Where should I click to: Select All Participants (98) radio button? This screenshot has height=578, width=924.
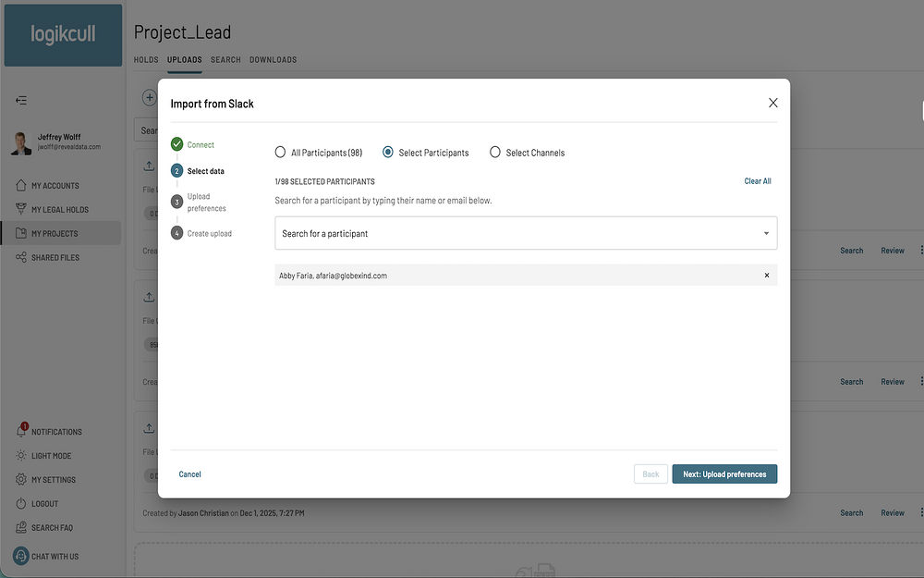tap(281, 153)
